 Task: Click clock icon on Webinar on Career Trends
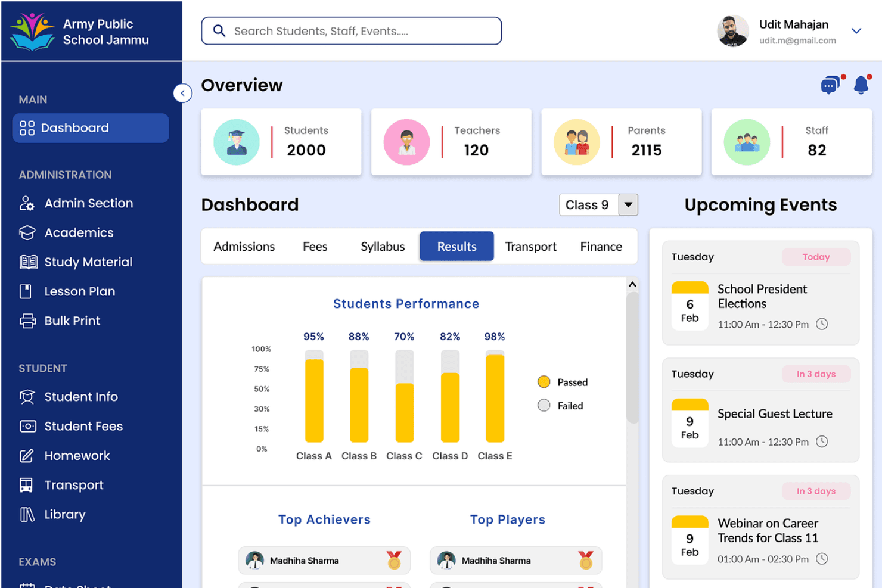click(x=822, y=559)
